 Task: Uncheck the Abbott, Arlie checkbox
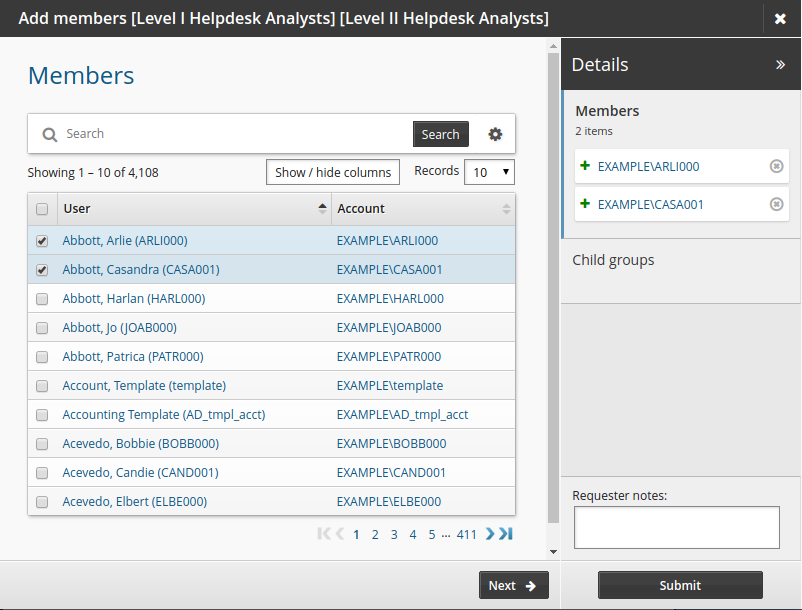point(42,241)
